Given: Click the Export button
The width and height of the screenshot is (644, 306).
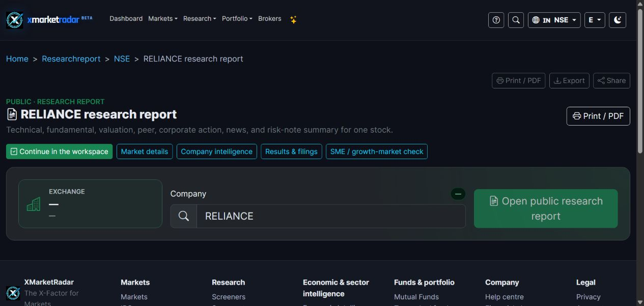Looking at the screenshot, I should coord(569,80).
